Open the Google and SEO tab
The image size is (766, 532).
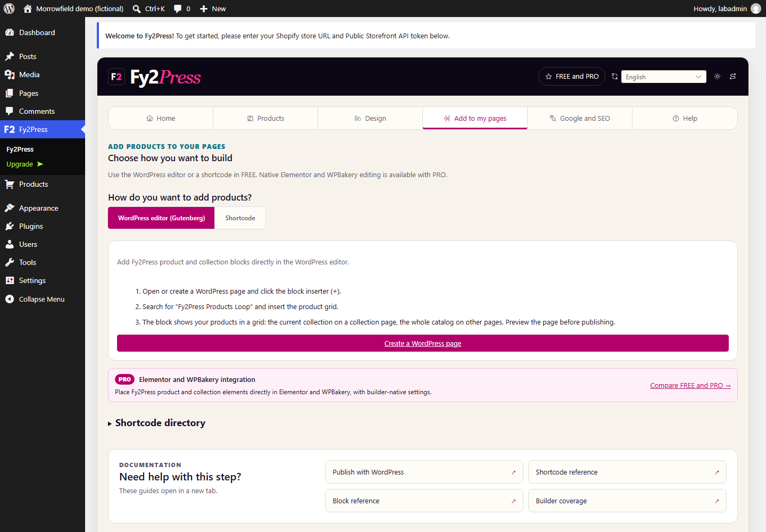click(580, 118)
